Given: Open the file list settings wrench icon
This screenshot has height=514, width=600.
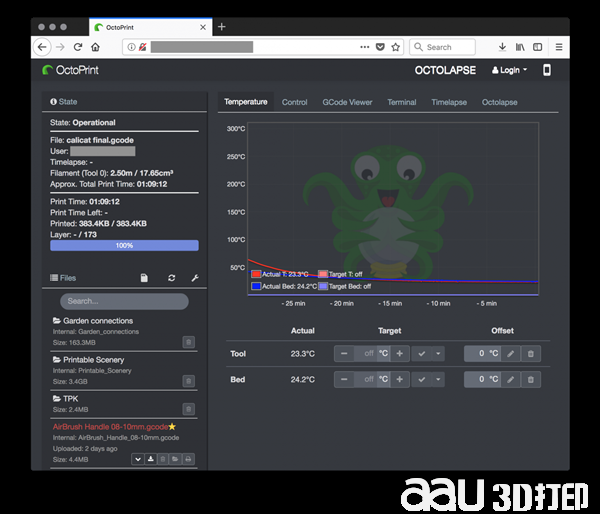Looking at the screenshot, I should coord(195,278).
